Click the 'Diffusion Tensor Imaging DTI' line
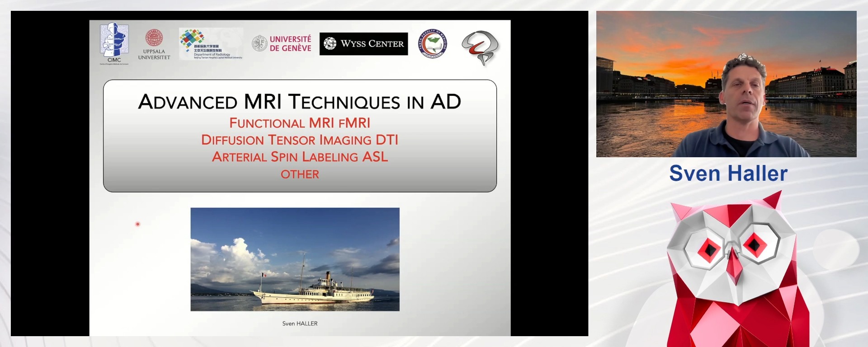The image size is (868, 347). click(300, 140)
